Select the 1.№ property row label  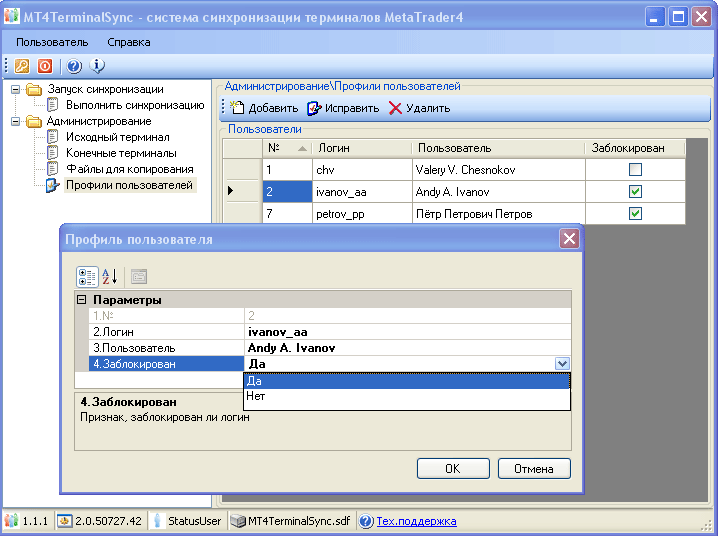tap(166, 316)
